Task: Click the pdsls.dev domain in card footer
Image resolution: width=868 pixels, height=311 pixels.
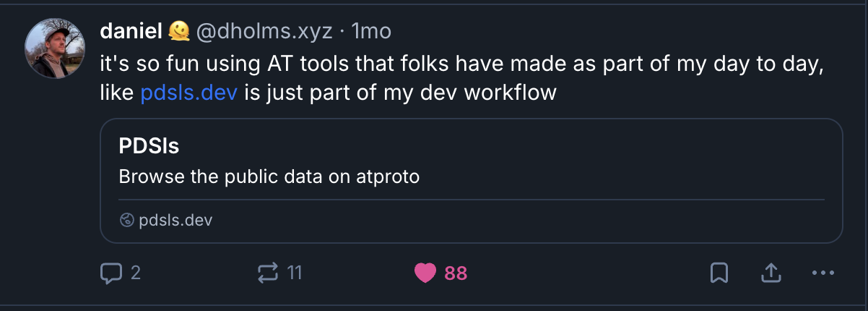Action: (x=175, y=220)
